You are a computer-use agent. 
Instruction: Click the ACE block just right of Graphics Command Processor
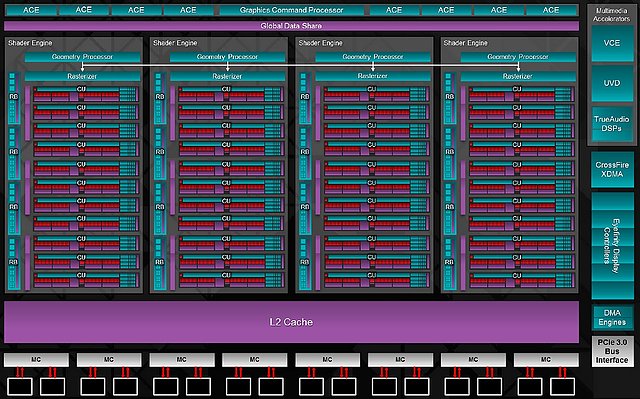(394, 10)
